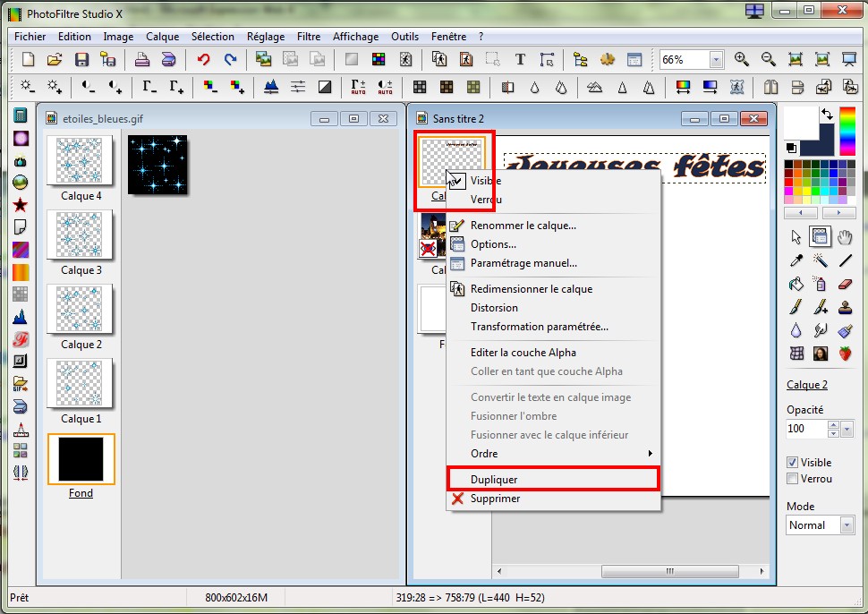Click the Calque 2 link in the right-hand panel
The image size is (868, 614).
click(806, 385)
